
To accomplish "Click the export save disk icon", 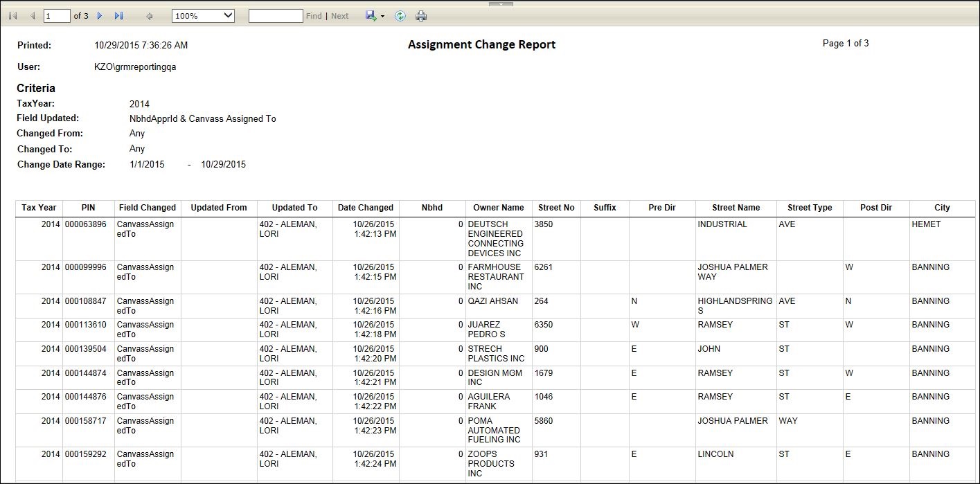I will (x=371, y=16).
